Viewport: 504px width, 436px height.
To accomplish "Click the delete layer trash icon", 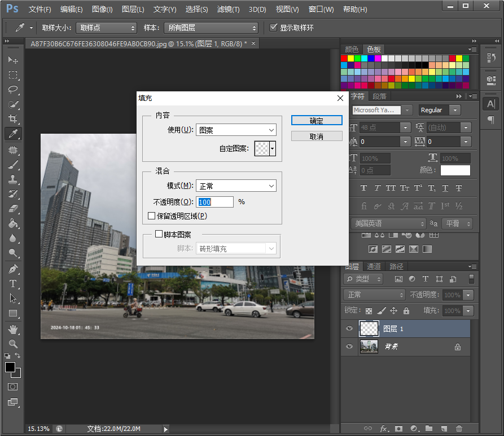I will coord(459,429).
